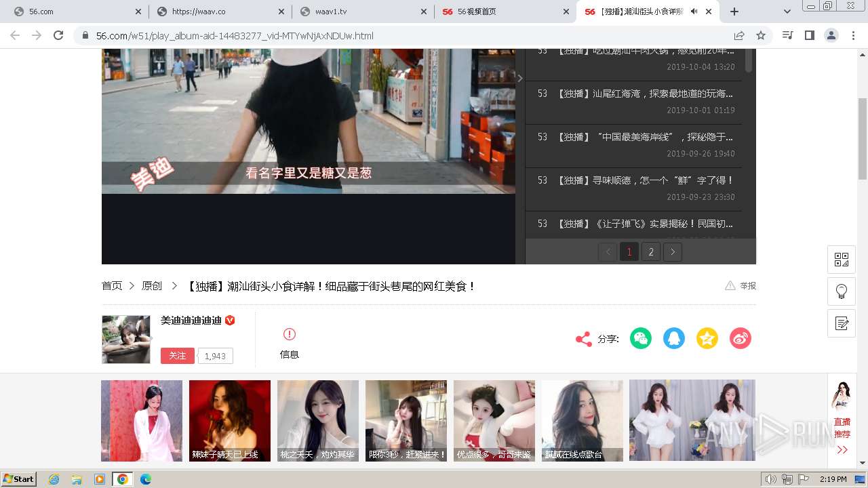This screenshot has height=488, width=868.
Task: Open 限你3秒,赶紧进来 live thumbnail
Action: (406, 421)
